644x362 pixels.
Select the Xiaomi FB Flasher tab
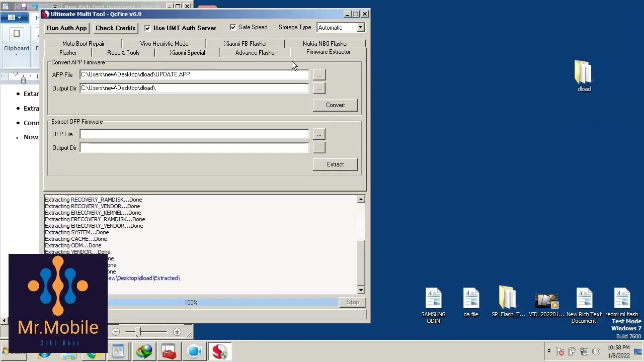[x=245, y=44]
